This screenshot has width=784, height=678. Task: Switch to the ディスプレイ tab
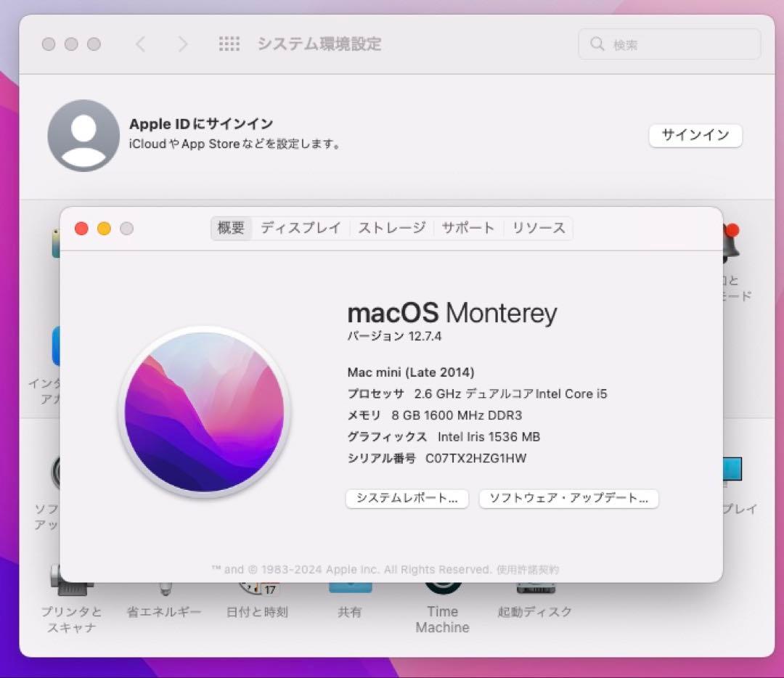coord(301,228)
